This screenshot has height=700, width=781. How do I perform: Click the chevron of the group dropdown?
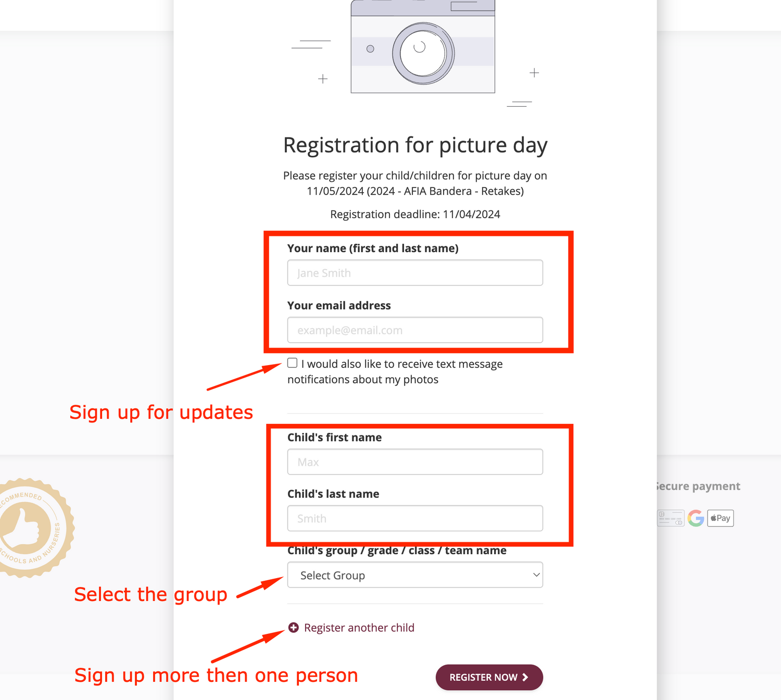pyautogui.click(x=536, y=575)
